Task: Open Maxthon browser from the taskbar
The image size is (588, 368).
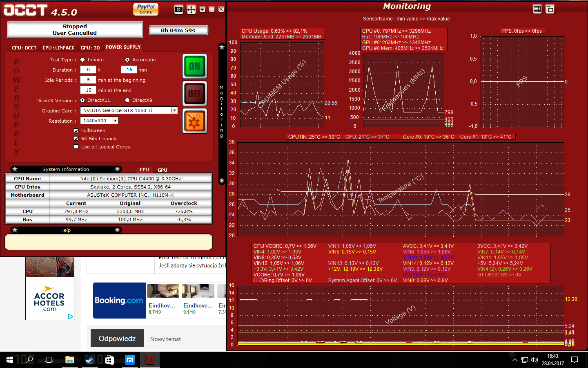Action: (130, 360)
